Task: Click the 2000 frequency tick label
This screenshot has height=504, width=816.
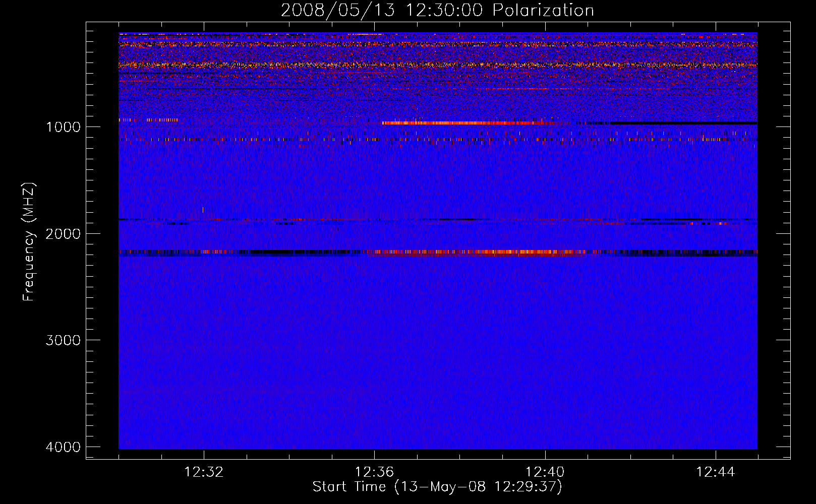Action: pos(63,234)
